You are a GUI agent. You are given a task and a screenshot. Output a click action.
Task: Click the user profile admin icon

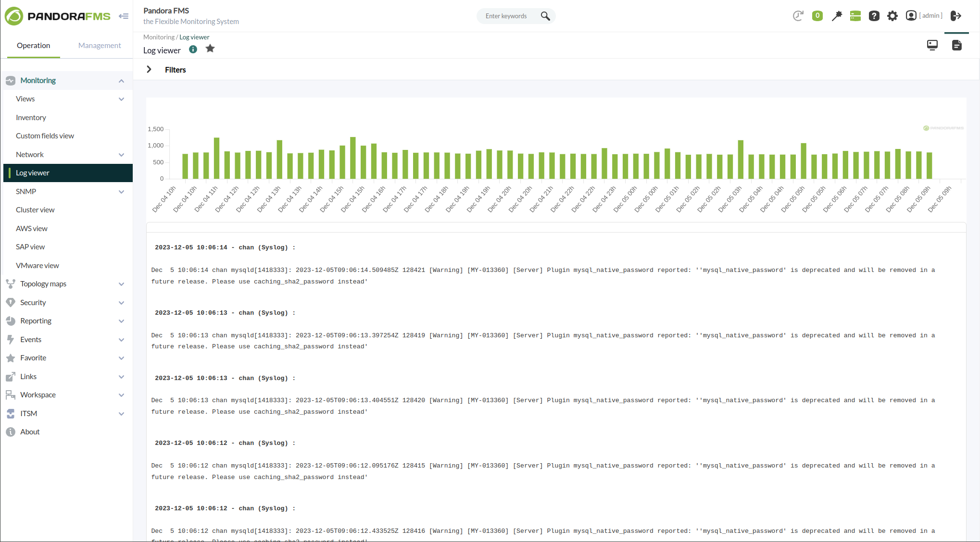[911, 15]
